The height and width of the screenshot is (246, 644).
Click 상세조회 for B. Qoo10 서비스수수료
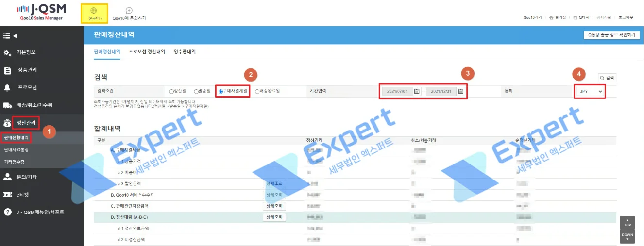click(274, 195)
